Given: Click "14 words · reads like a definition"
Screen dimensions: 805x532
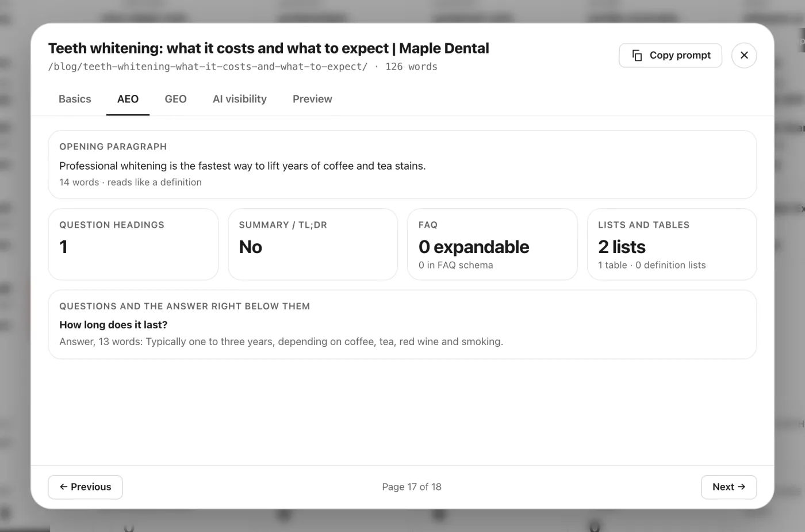Looking at the screenshot, I should click(131, 182).
